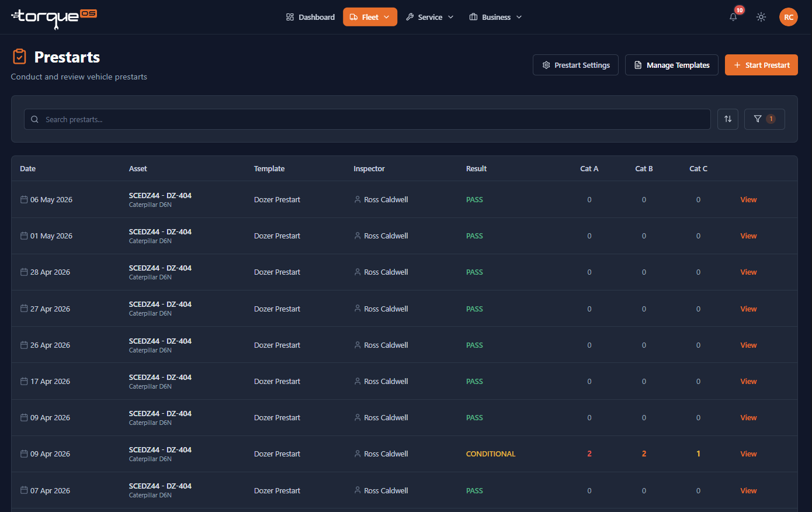
Task: View the CONDITIONAL prestart from 09 Apr 2026
Action: pos(748,454)
